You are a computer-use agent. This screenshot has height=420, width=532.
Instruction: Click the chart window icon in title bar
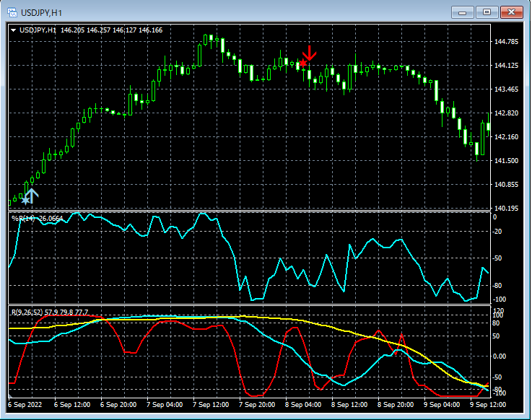click(12, 12)
